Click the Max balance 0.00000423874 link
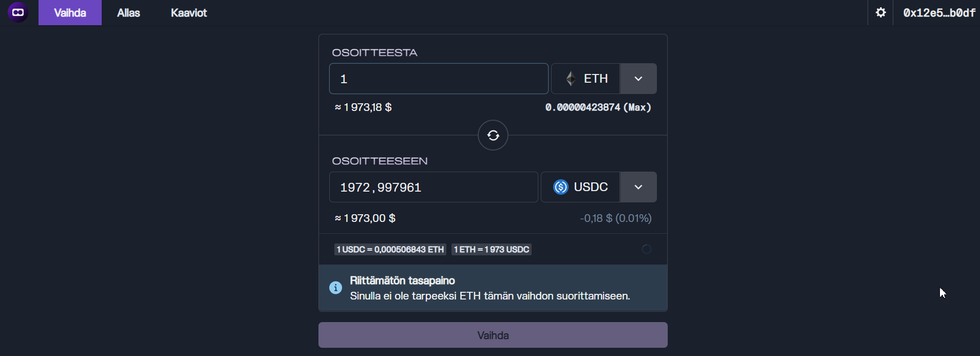This screenshot has height=356, width=980. point(598,107)
